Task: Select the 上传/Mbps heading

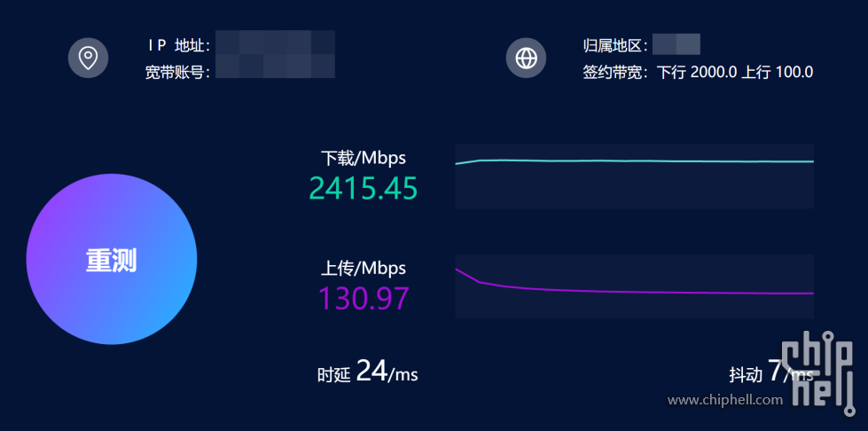Action: pos(364,268)
